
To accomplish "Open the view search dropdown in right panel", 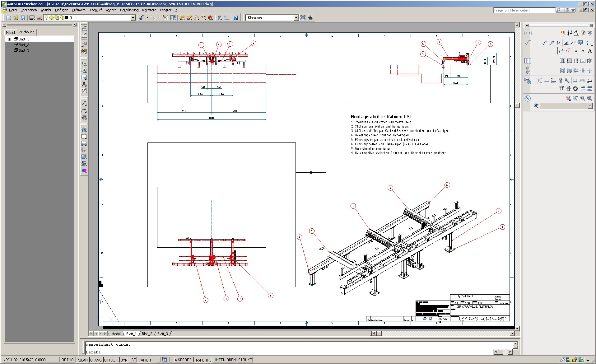I will coord(590,106).
